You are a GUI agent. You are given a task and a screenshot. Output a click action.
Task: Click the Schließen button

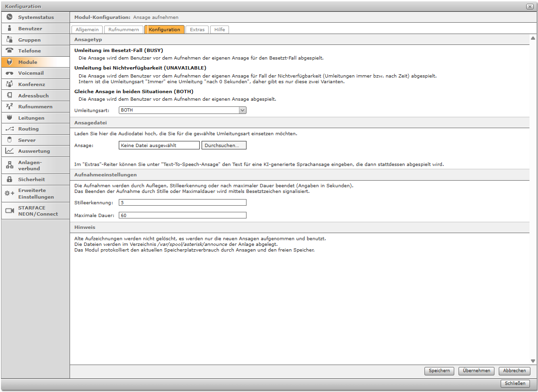515,383
